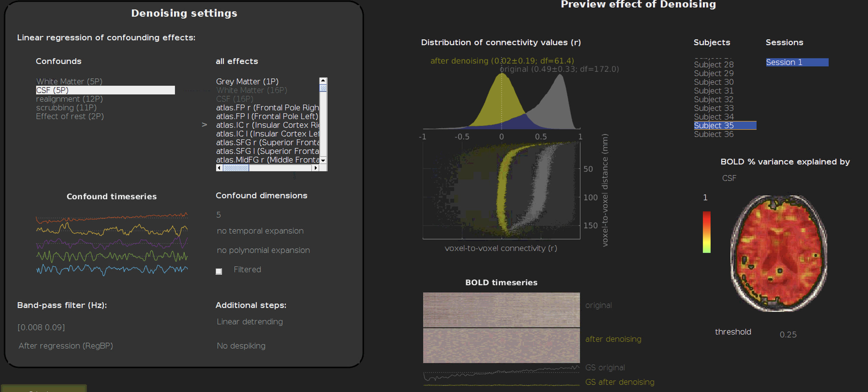The height and width of the screenshot is (392, 868).
Task: Click the band-pass filter value field
Action: (41, 327)
